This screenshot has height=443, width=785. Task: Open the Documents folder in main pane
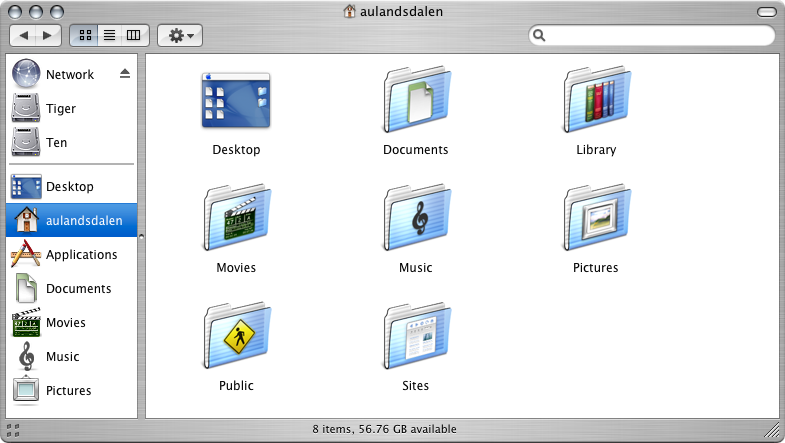click(416, 100)
